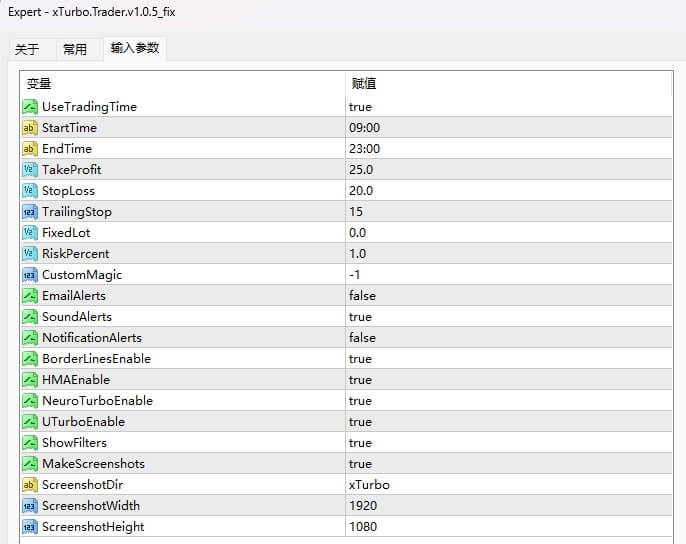
Task: Click the RiskPercent double type icon
Action: click(30, 254)
